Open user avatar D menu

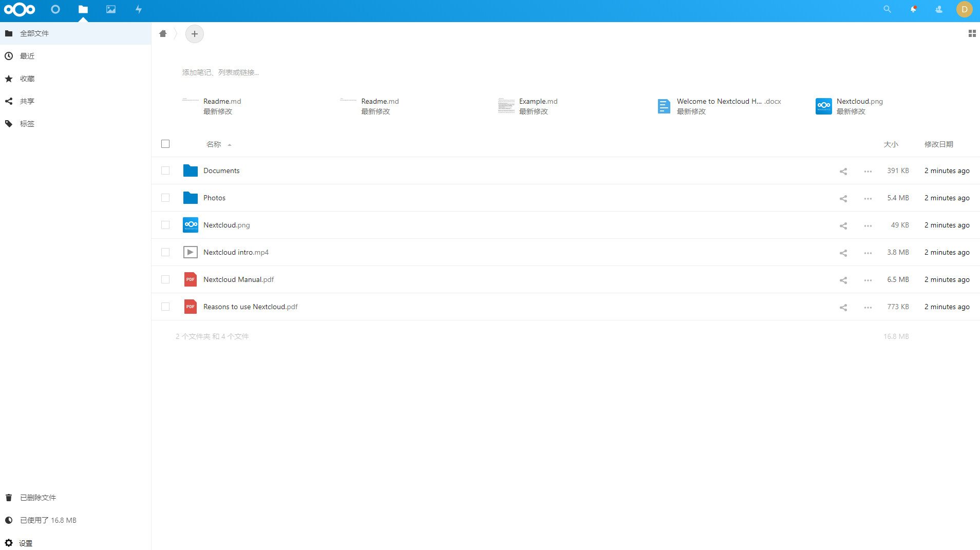pos(965,9)
